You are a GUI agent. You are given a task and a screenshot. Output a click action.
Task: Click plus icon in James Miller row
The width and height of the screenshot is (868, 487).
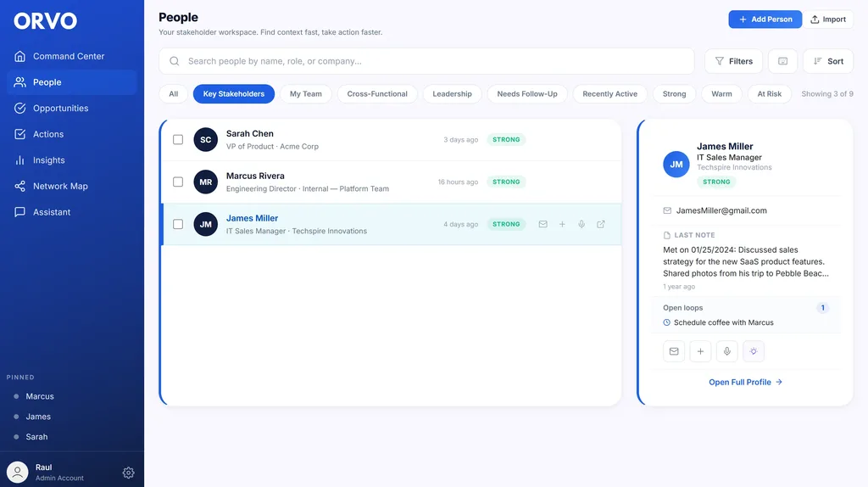coord(562,224)
